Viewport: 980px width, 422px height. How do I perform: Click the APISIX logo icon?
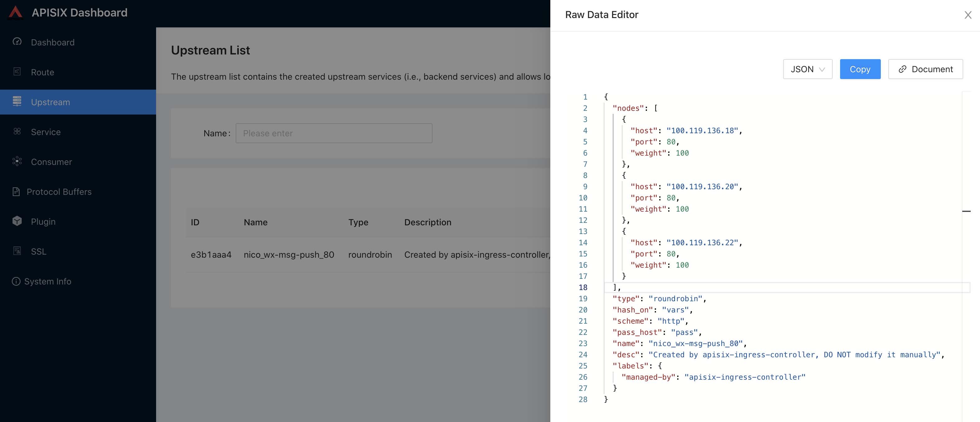click(x=15, y=12)
